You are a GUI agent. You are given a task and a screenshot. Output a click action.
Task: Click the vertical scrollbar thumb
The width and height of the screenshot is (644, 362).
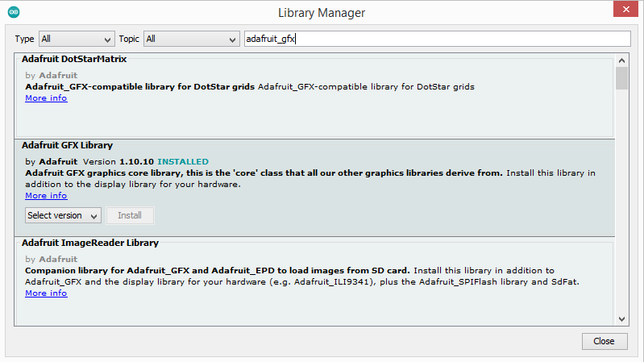621,78
